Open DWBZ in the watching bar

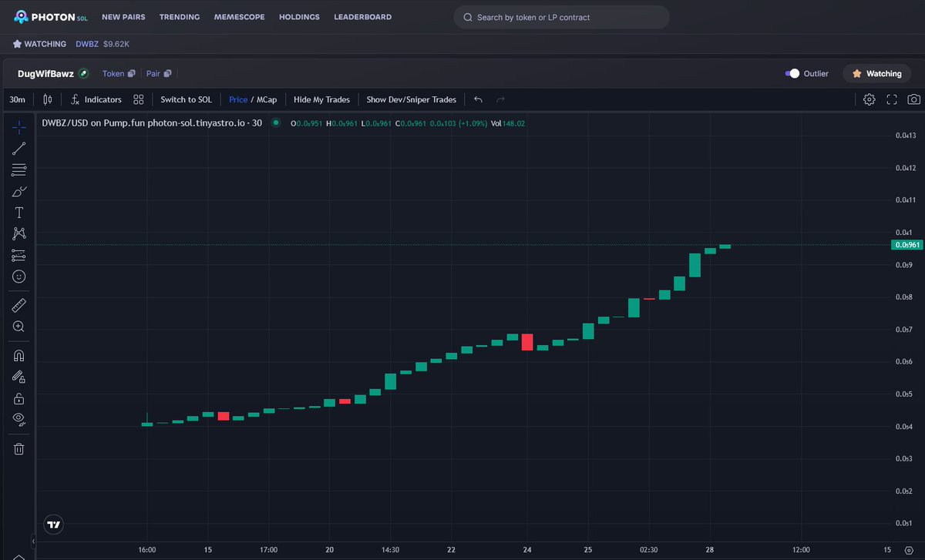tap(87, 44)
